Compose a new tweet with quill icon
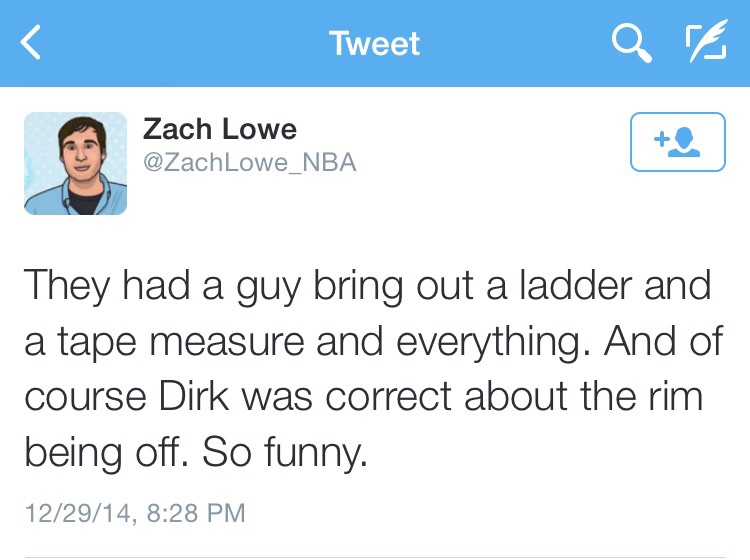The width and height of the screenshot is (750, 560). coord(706,43)
